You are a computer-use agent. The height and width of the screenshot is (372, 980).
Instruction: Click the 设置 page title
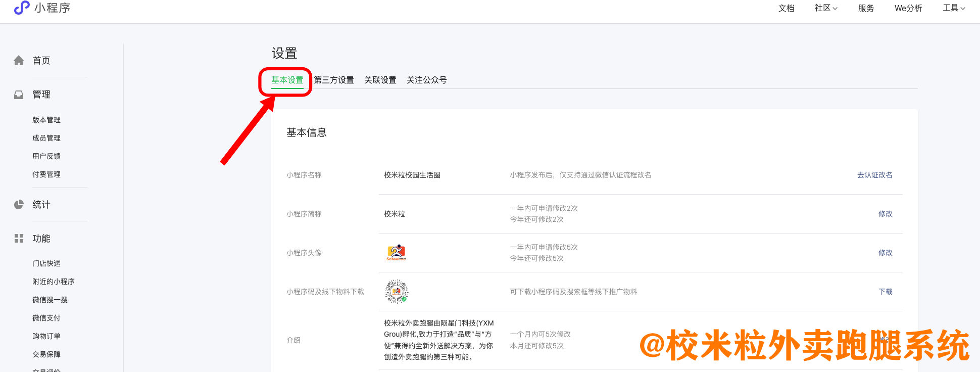click(284, 53)
